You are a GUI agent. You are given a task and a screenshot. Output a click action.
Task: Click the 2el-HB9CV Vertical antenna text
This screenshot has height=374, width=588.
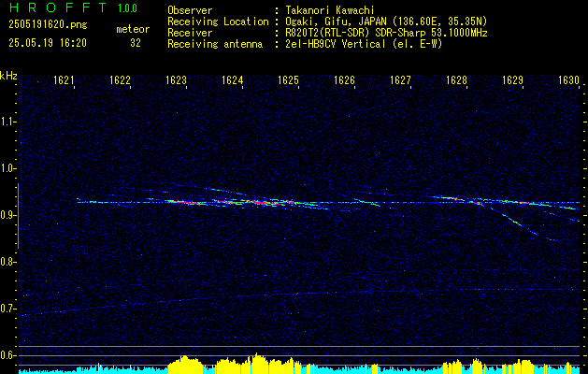[x=364, y=44]
